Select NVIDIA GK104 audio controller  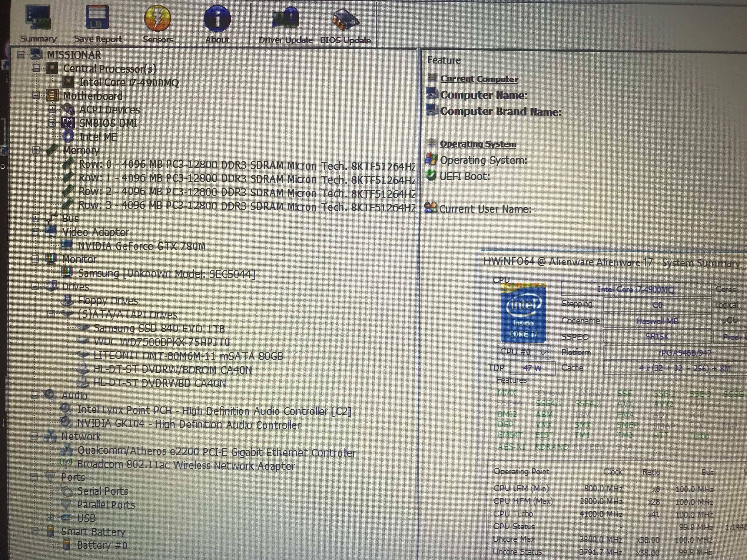189,424
